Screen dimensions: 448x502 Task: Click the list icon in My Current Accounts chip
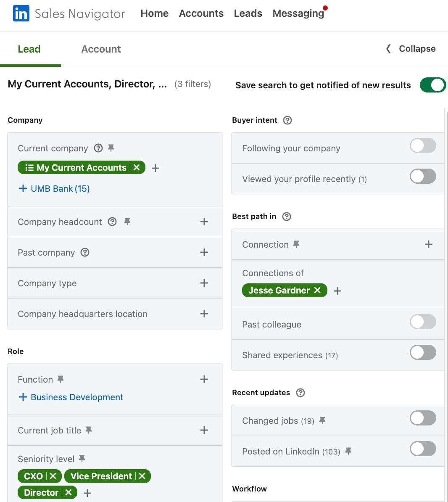(29, 168)
